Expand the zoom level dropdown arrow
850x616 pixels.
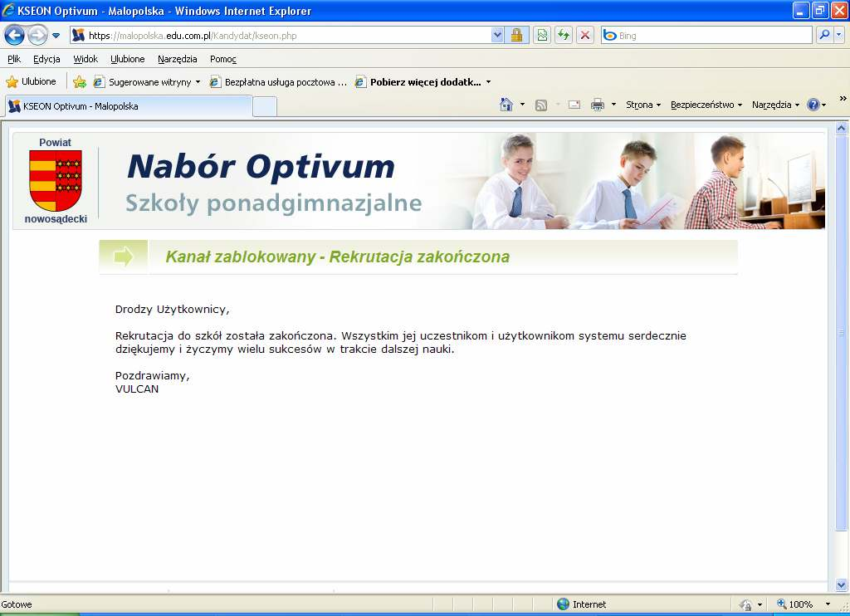[x=828, y=604]
